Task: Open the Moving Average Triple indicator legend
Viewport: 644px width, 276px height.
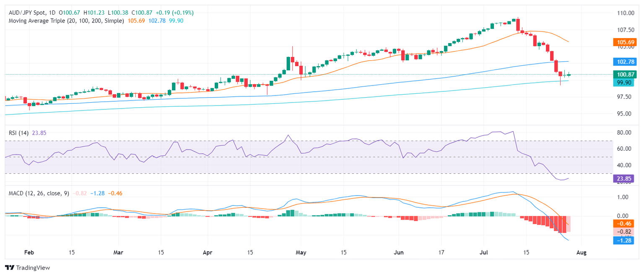Action: tap(65, 21)
